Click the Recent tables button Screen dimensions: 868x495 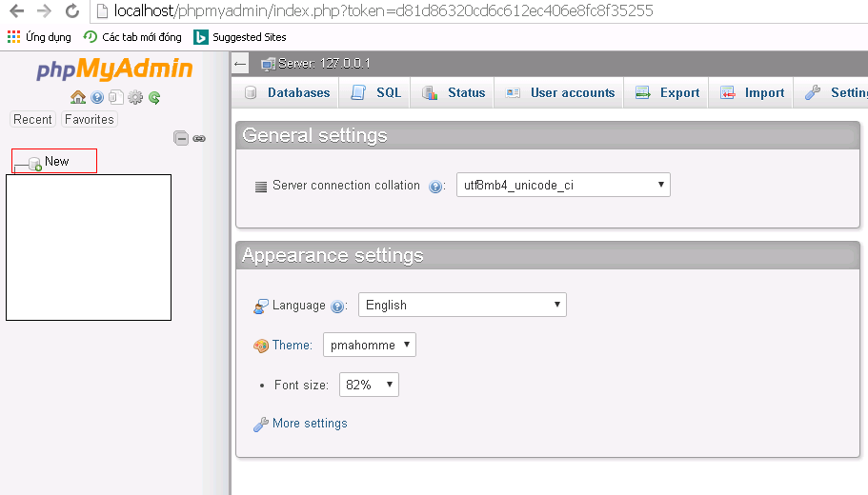tap(32, 119)
